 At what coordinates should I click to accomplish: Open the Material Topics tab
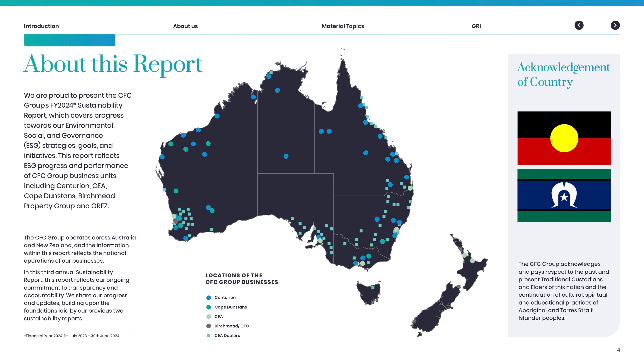pyautogui.click(x=343, y=26)
